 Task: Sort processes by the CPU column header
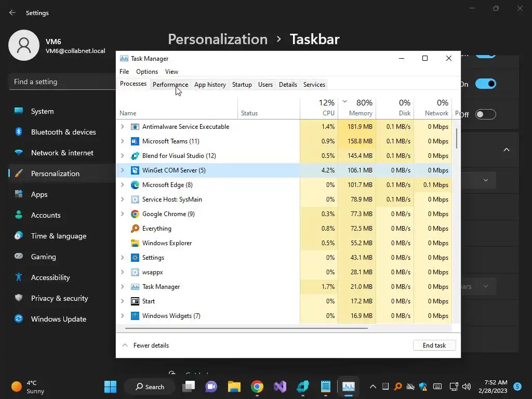pyautogui.click(x=319, y=108)
